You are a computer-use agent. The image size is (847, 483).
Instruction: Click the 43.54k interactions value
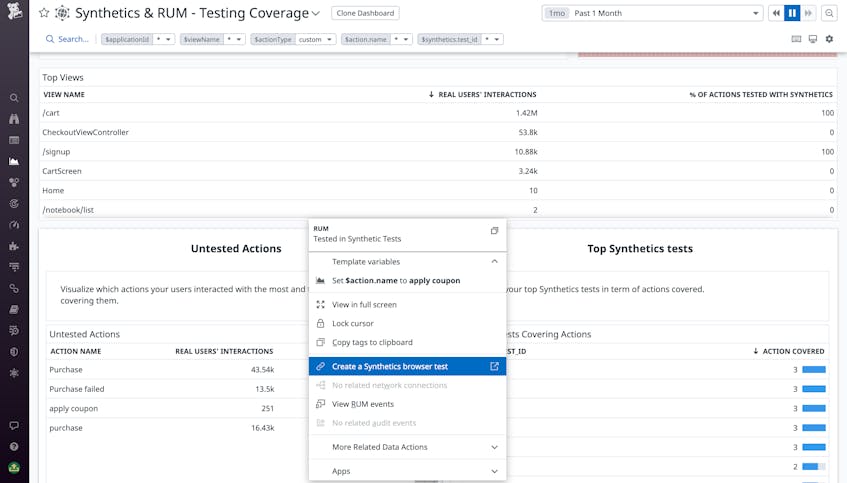[263, 370]
